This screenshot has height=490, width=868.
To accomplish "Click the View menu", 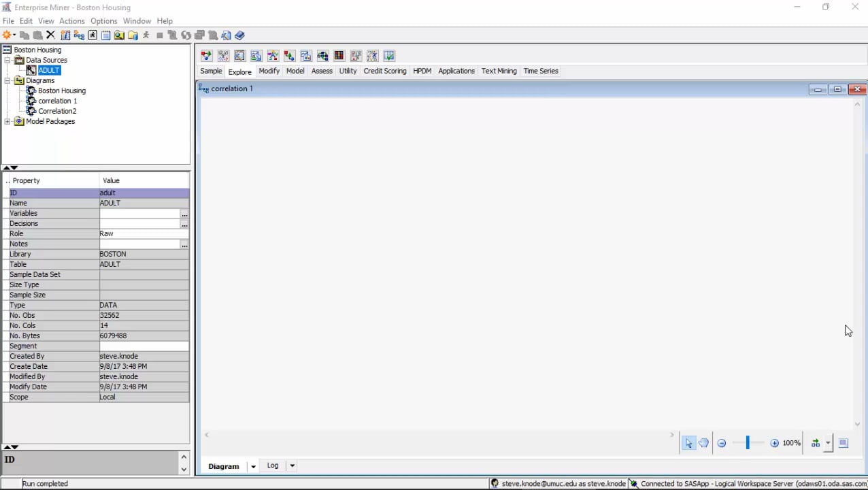I will 46,21.
